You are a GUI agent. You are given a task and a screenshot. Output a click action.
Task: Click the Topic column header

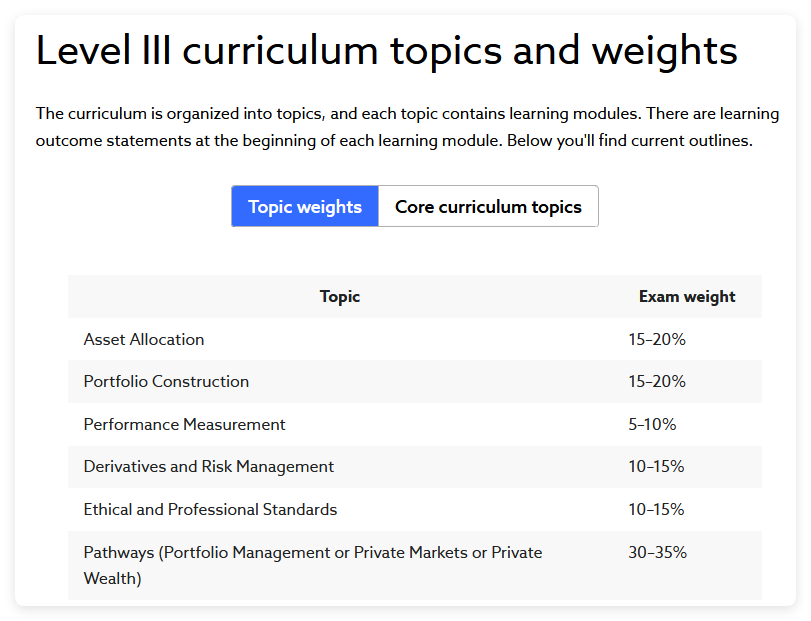(x=340, y=296)
